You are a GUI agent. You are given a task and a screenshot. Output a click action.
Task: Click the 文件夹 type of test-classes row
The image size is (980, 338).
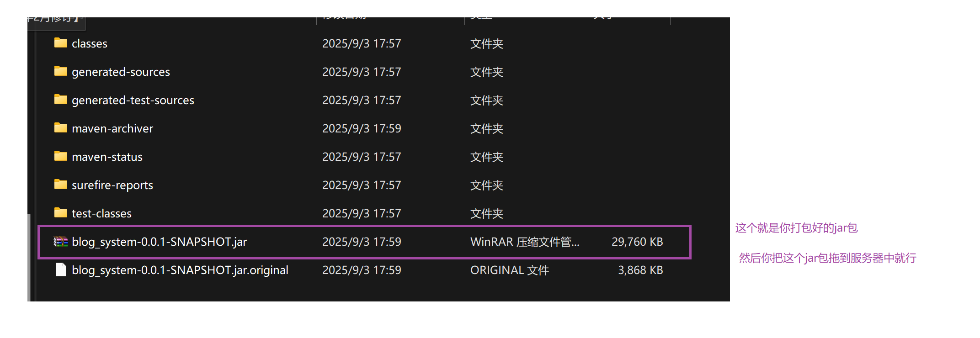pyautogui.click(x=487, y=213)
